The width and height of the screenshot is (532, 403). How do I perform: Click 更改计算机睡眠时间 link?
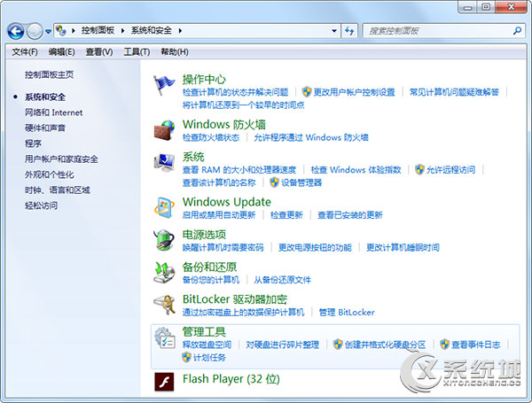click(403, 247)
